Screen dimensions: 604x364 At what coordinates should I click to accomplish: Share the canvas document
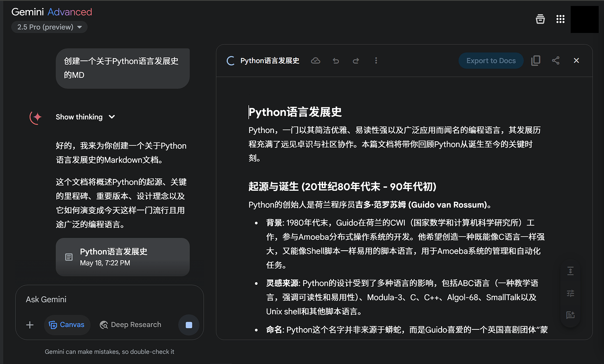pos(556,61)
